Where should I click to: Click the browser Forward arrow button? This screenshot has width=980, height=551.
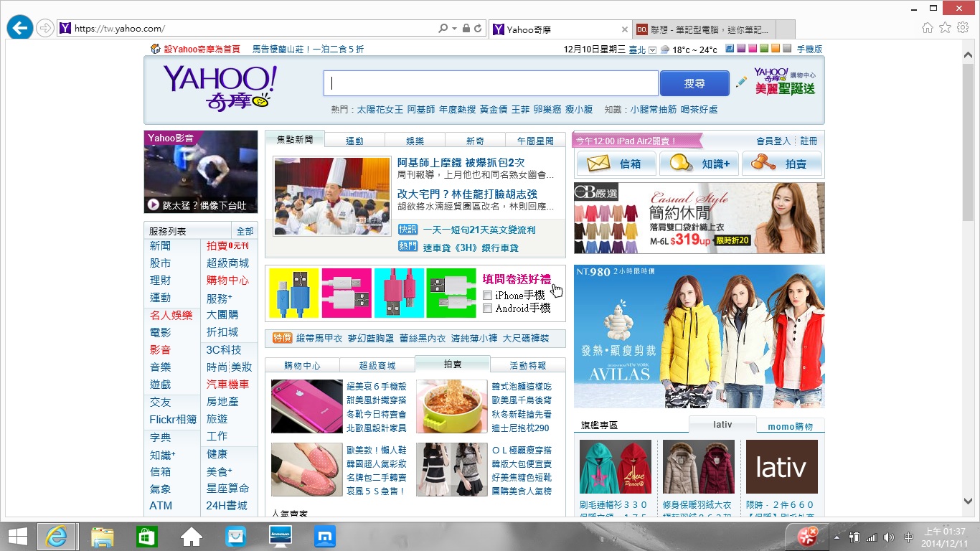45,28
